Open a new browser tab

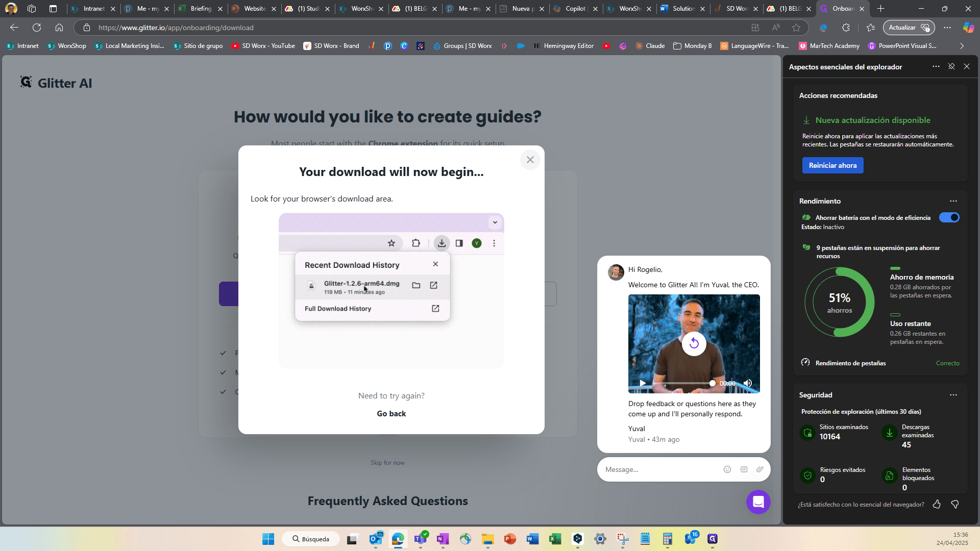(x=880, y=9)
